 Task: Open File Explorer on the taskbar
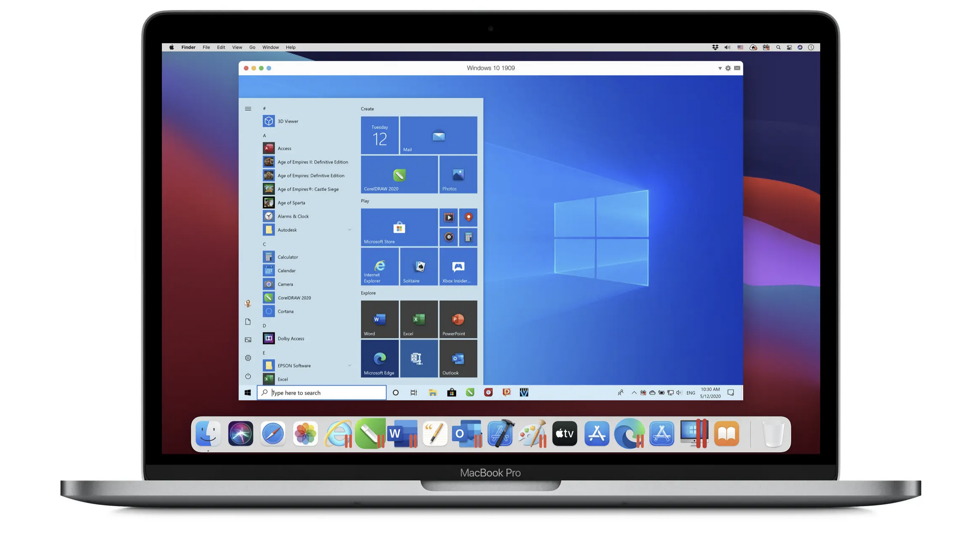pos(433,393)
